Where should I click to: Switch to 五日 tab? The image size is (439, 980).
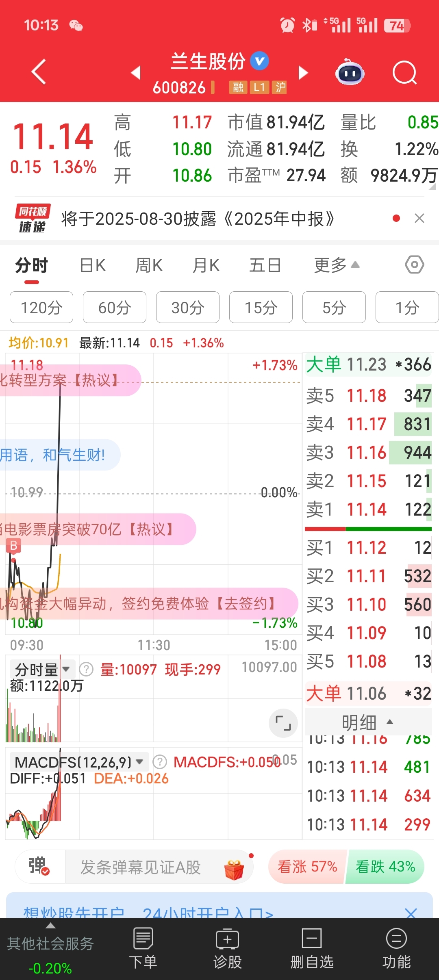[x=265, y=265]
